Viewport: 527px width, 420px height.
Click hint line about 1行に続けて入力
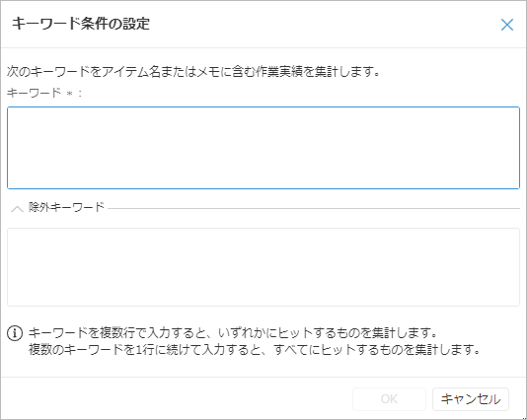click(x=254, y=349)
